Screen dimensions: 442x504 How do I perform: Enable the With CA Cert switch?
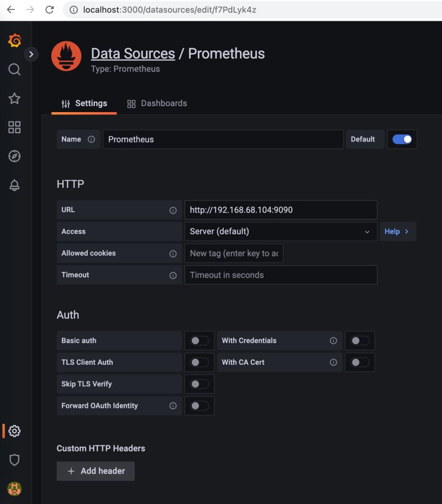360,363
